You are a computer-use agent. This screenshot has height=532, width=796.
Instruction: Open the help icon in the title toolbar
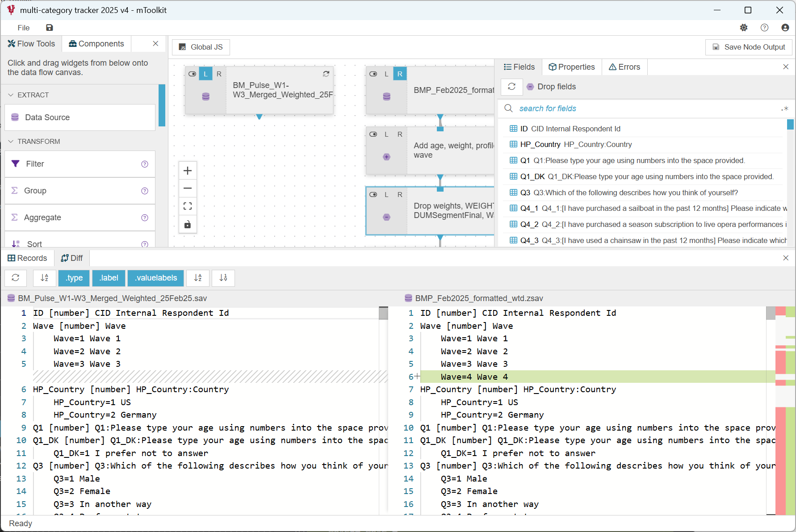pyautogui.click(x=764, y=28)
